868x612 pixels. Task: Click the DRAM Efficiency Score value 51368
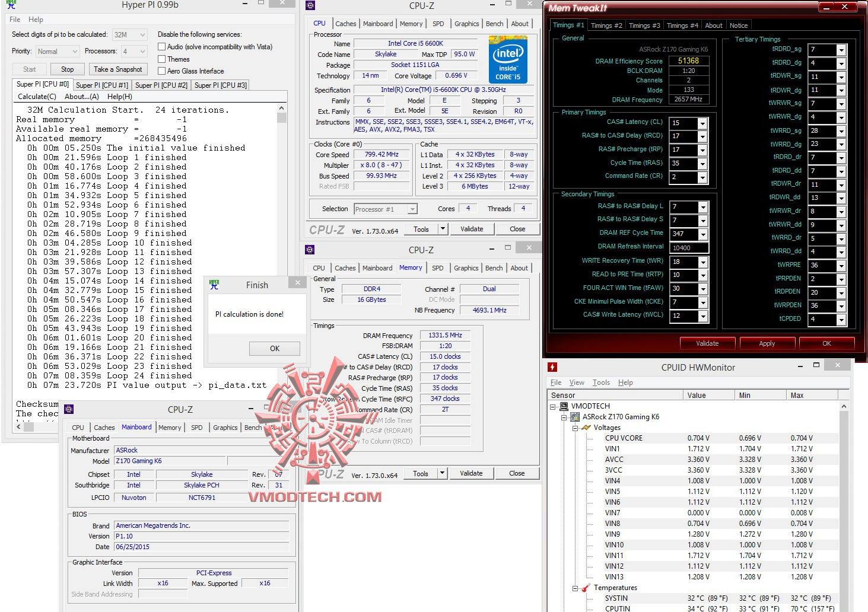[x=689, y=60]
